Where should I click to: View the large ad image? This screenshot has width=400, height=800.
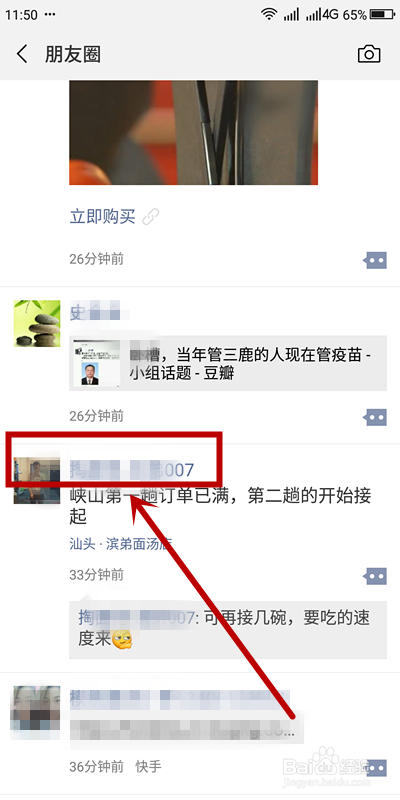pyautogui.click(x=193, y=133)
